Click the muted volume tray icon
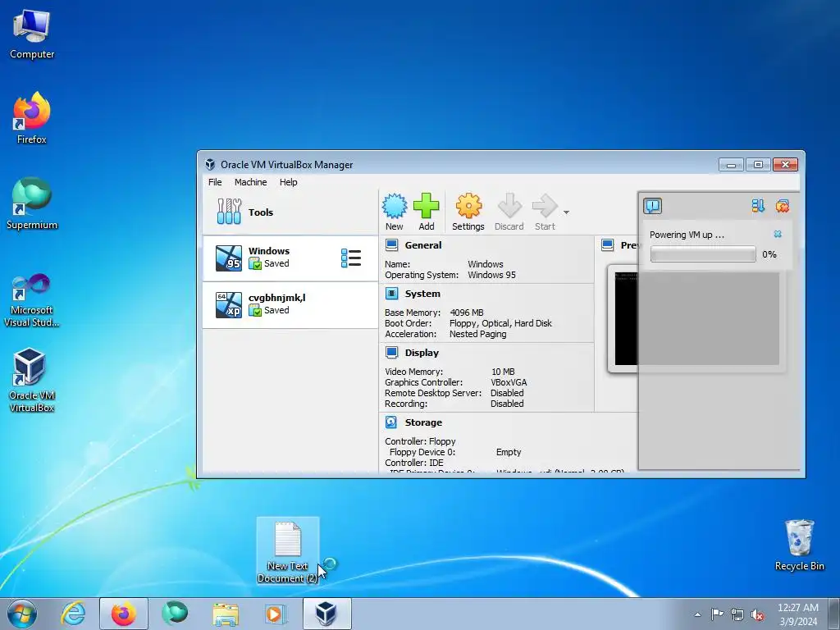This screenshot has width=840, height=630. click(x=757, y=615)
